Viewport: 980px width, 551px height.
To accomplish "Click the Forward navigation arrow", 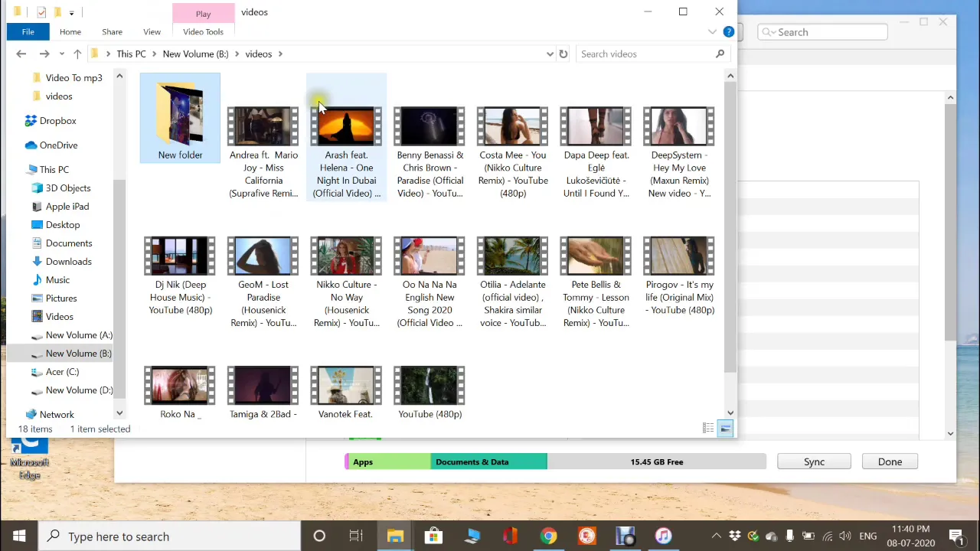I will pyautogui.click(x=44, y=54).
